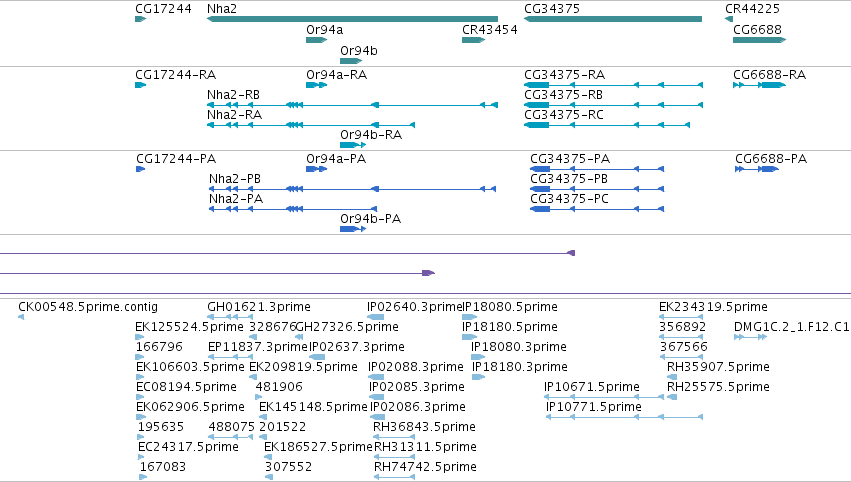
Task: Select the EK145148.5prime EST label
Action: pos(314,408)
